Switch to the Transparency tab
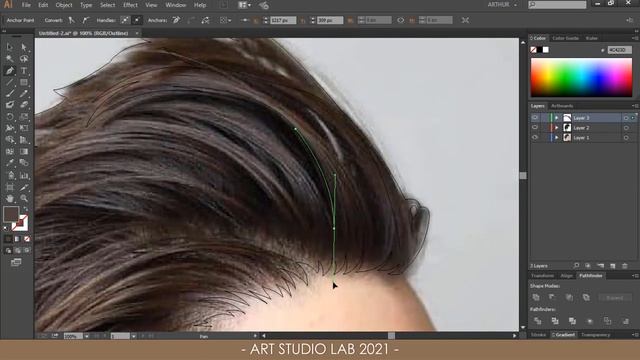Image resolution: width=640 pixels, height=360 pixels. pos(596,335)
